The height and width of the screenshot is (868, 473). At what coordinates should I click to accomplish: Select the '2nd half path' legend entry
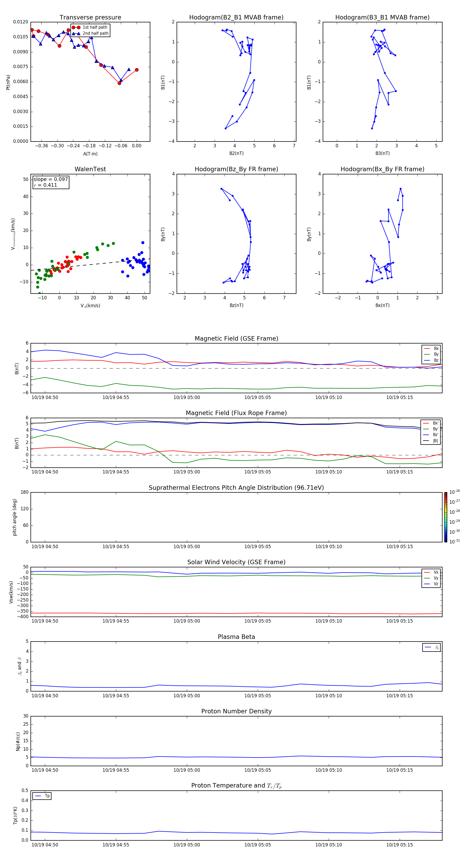coord(90,33)
